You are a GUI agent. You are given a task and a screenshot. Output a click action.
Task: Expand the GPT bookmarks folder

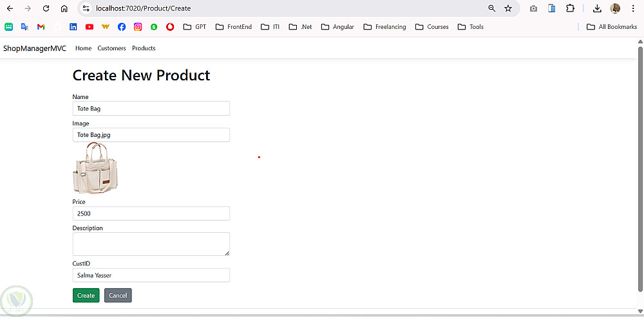coord(194,26)
